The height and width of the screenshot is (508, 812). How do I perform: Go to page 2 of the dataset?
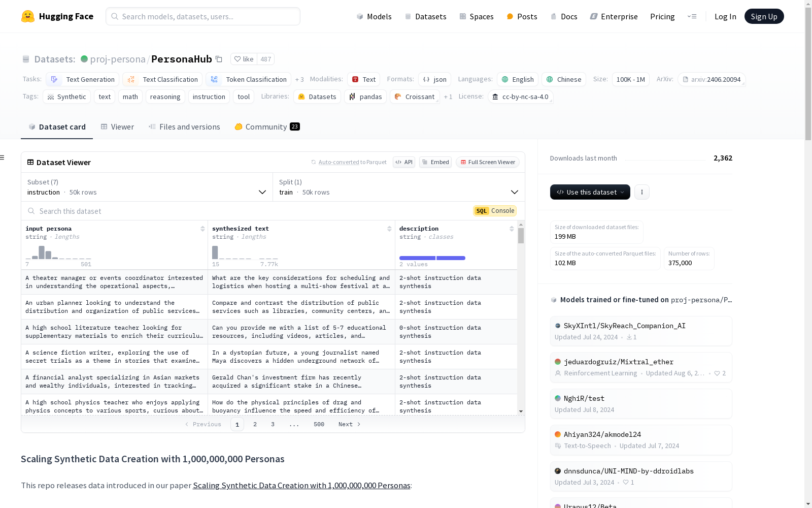coord(255,424)
